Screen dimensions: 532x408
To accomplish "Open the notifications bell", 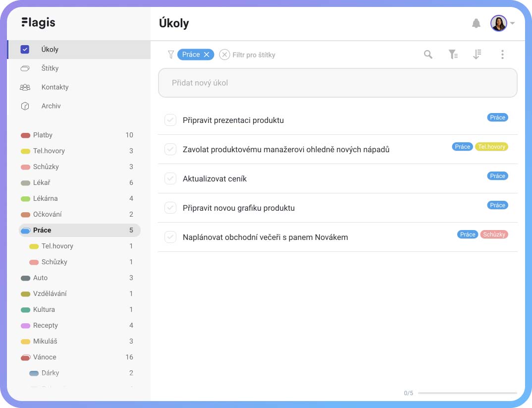I will [476, 23].
